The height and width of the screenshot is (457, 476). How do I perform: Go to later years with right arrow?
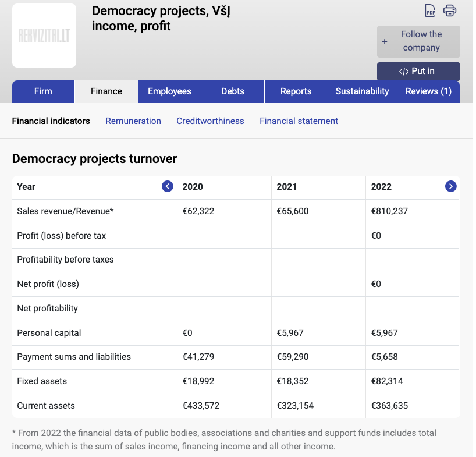coord(450,186)
